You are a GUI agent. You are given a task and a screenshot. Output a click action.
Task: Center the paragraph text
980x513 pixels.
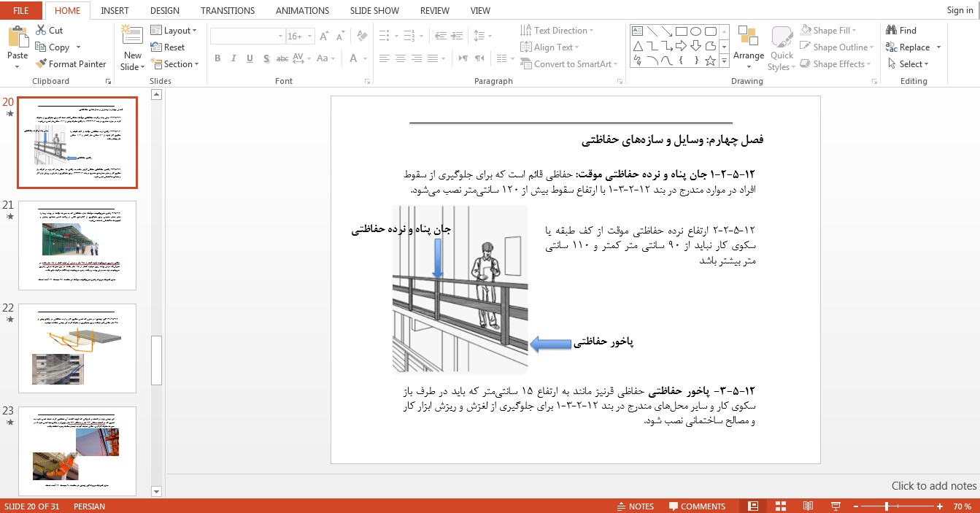tap(400, 58)
